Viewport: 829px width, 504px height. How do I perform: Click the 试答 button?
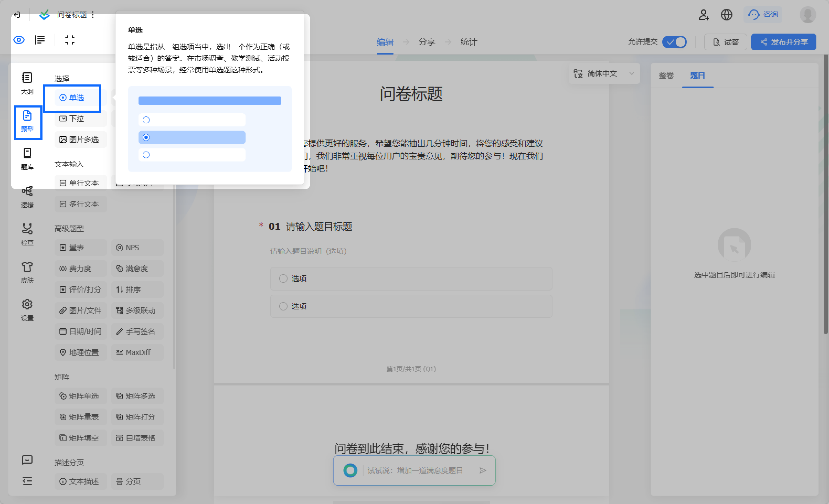click(725, 42)
